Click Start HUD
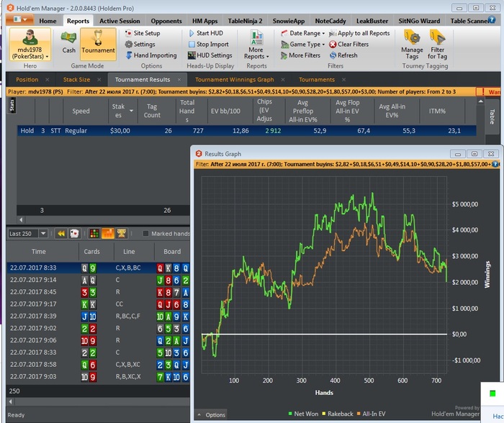The height and width of the screenshot is (423, 504). pos(206,33)
